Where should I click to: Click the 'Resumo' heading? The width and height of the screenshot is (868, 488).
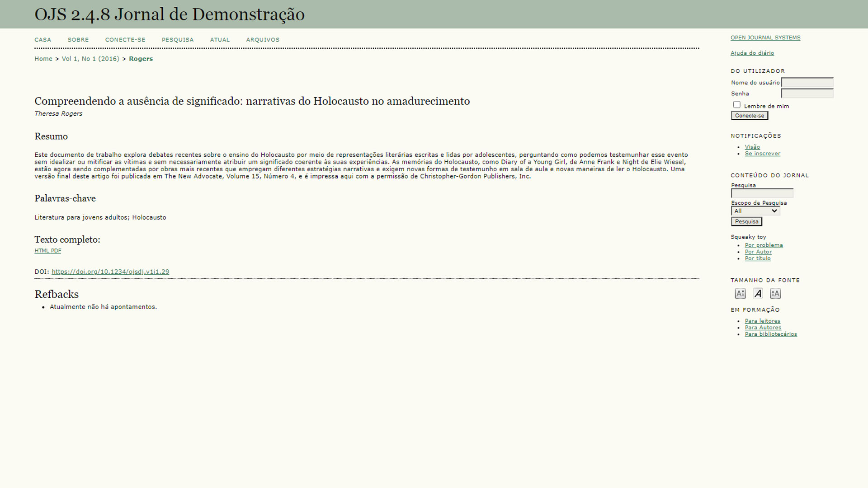[51, 136]
